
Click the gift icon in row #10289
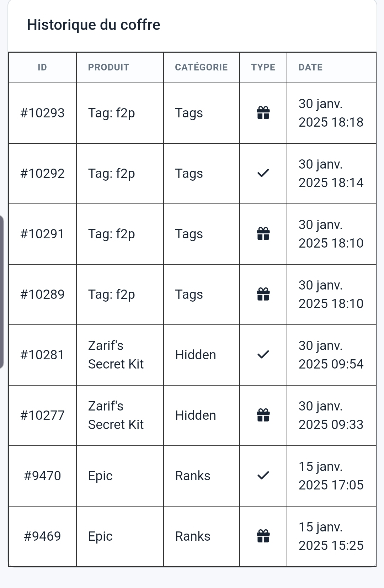click(x=263, y=294)
